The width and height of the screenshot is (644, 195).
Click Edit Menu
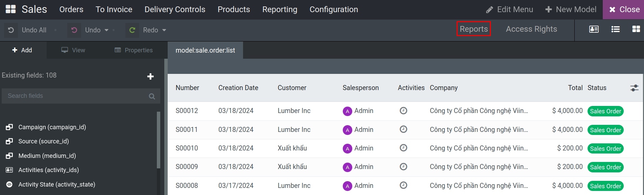click(x=509, y=9)
